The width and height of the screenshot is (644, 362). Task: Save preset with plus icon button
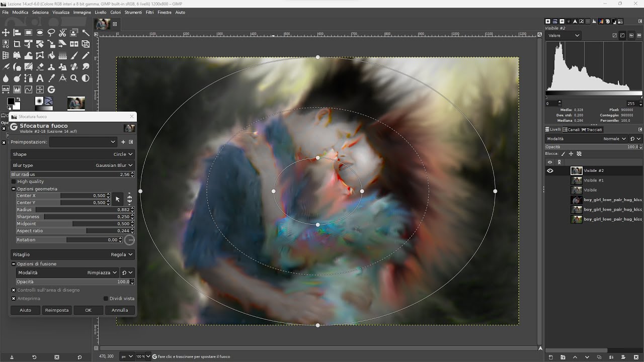[123, 142]
